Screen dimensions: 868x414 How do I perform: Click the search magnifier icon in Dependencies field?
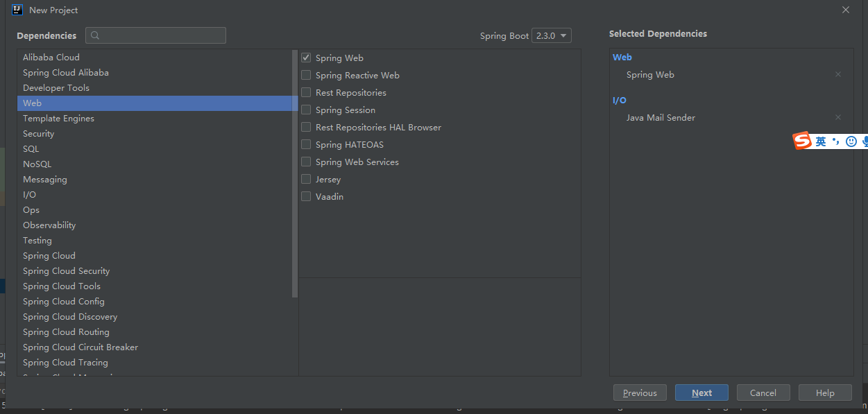pyautogui.click(x=95, y=35)
